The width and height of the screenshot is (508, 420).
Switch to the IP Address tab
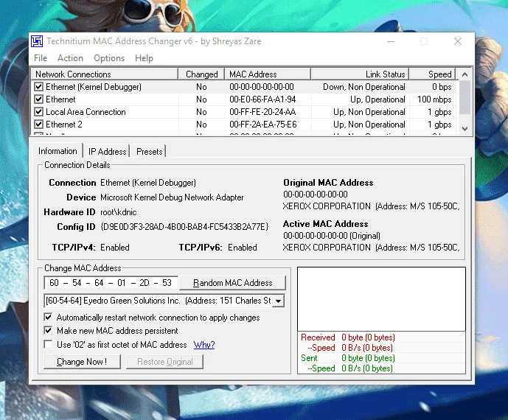point(107,152)
